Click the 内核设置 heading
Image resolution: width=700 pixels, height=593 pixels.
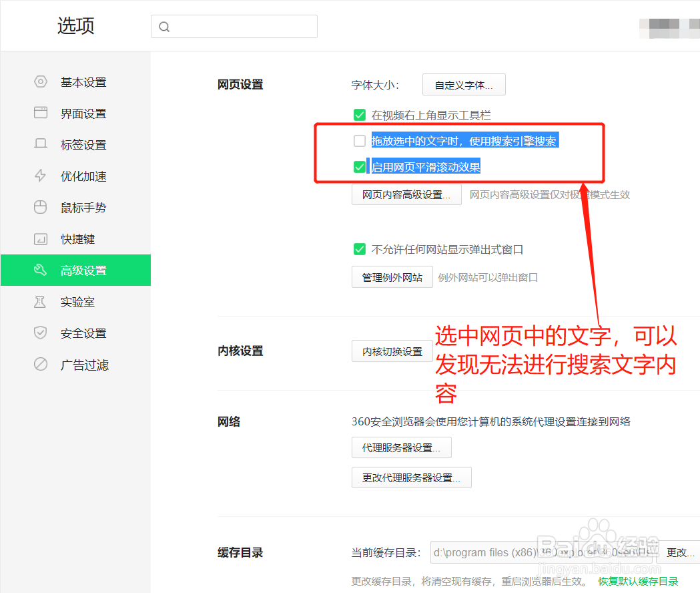pos(240,351)
